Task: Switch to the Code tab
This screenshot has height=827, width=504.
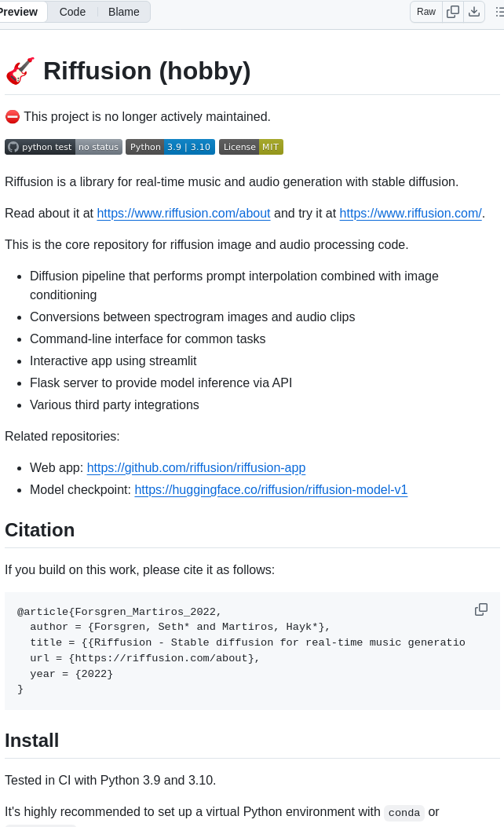Action: 72,12
